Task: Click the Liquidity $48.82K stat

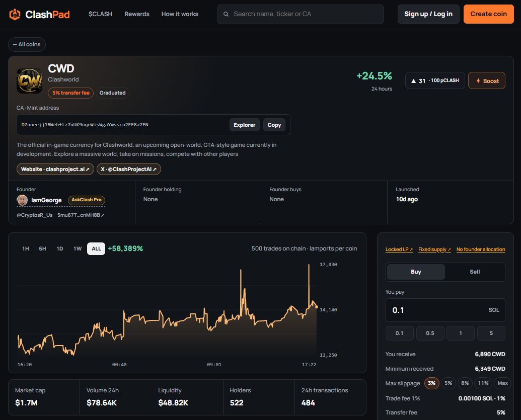Action: click(187, 397)
